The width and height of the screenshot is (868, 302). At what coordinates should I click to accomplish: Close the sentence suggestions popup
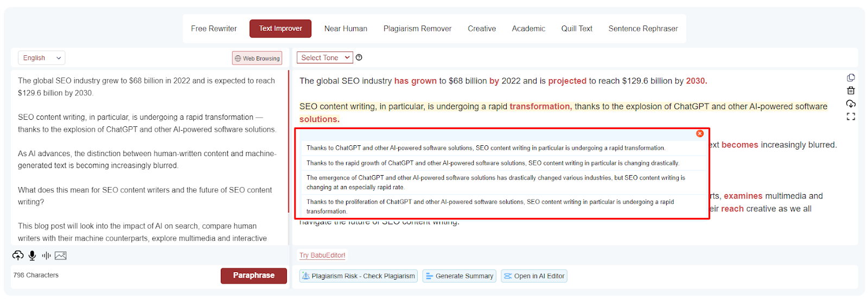click(x=700, y=133)
